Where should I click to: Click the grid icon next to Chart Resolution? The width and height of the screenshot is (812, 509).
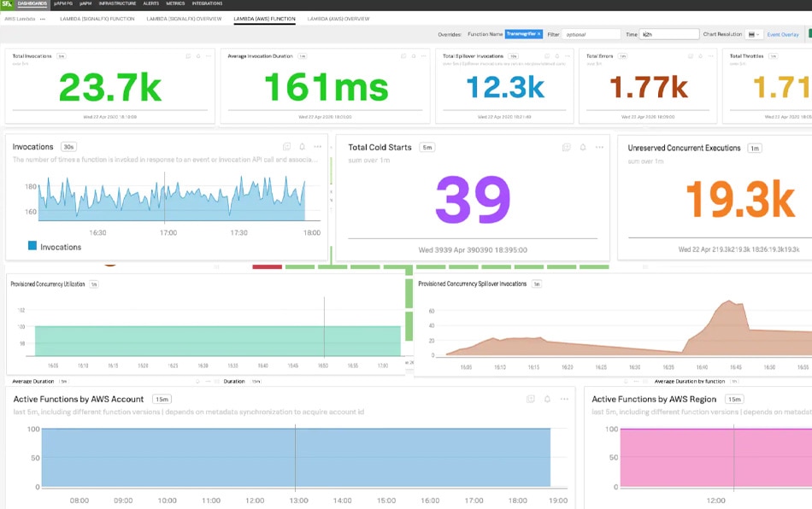pos(751,33)
